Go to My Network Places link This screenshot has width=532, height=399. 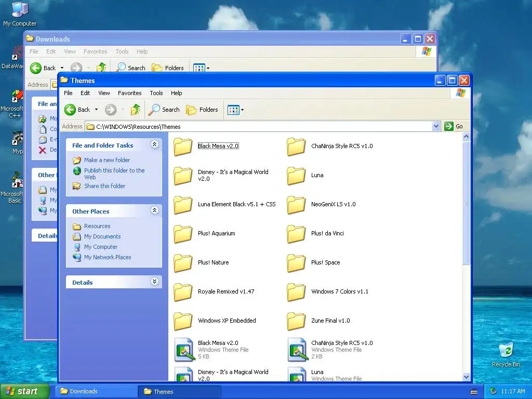coord(108,257)
